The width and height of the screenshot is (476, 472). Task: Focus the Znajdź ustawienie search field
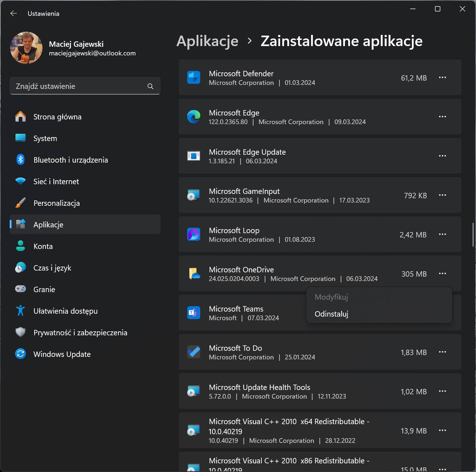pos(85,86)
